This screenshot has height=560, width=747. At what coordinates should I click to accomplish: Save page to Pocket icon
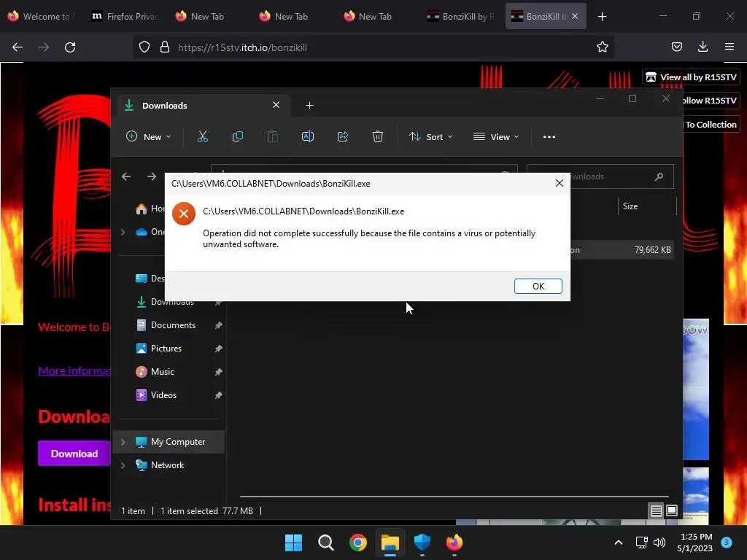coord(676,47)
